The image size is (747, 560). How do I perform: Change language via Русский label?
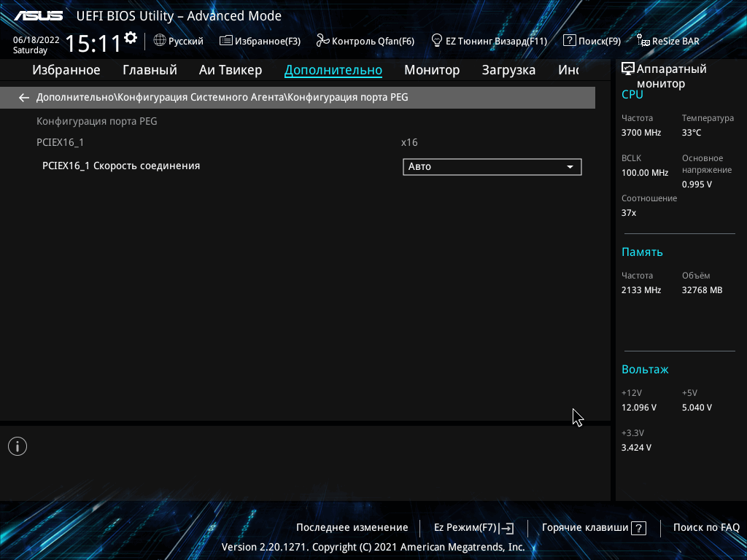pyautogui.click(x=186, y=41)
